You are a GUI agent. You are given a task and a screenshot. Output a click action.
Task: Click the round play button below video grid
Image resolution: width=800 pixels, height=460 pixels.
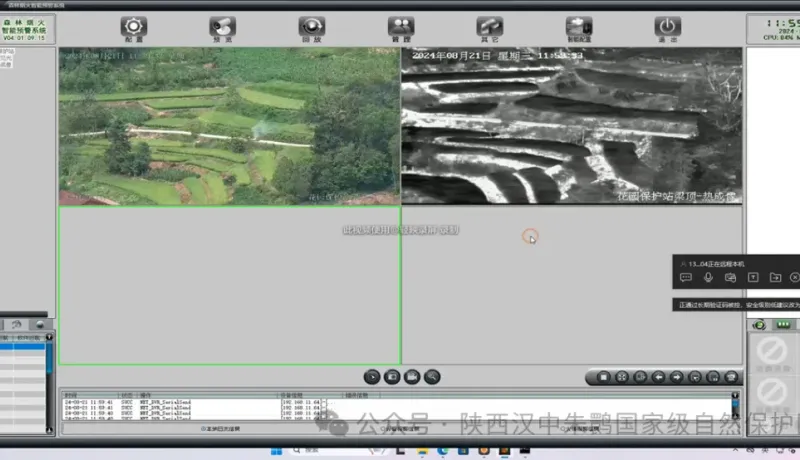(372, 377)
